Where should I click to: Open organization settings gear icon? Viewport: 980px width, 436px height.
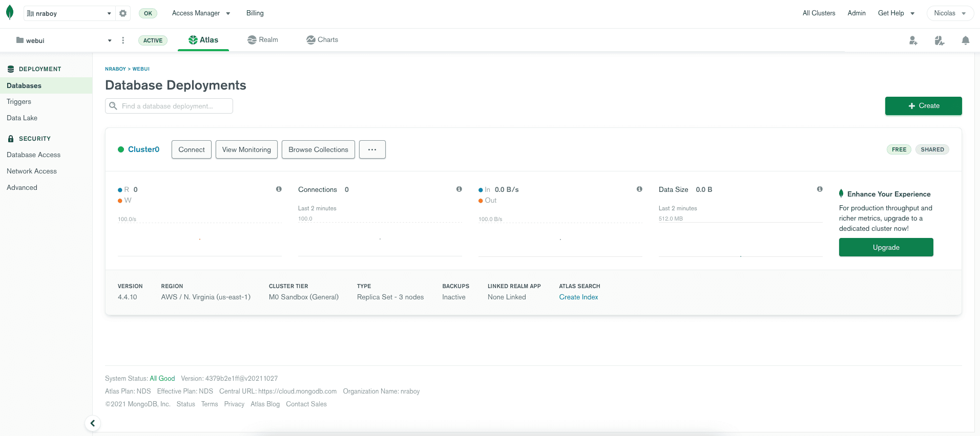[x=123, y=13]
